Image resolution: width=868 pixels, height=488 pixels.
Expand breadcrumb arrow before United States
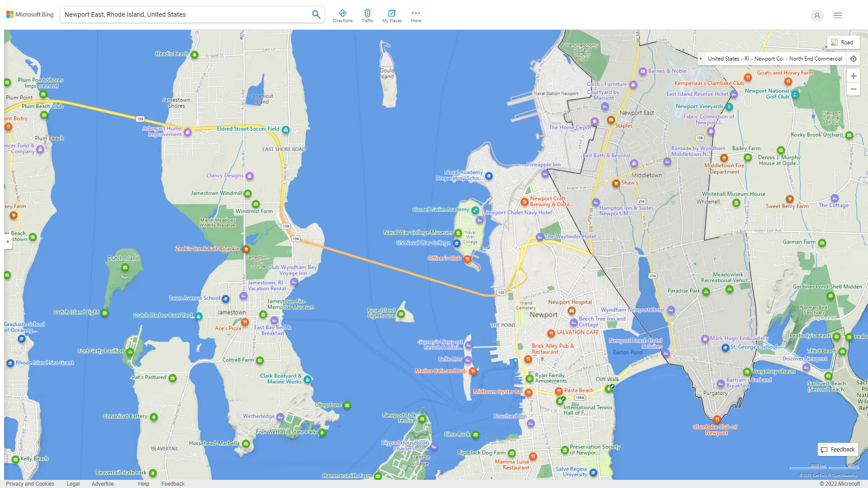coord(701,59)
